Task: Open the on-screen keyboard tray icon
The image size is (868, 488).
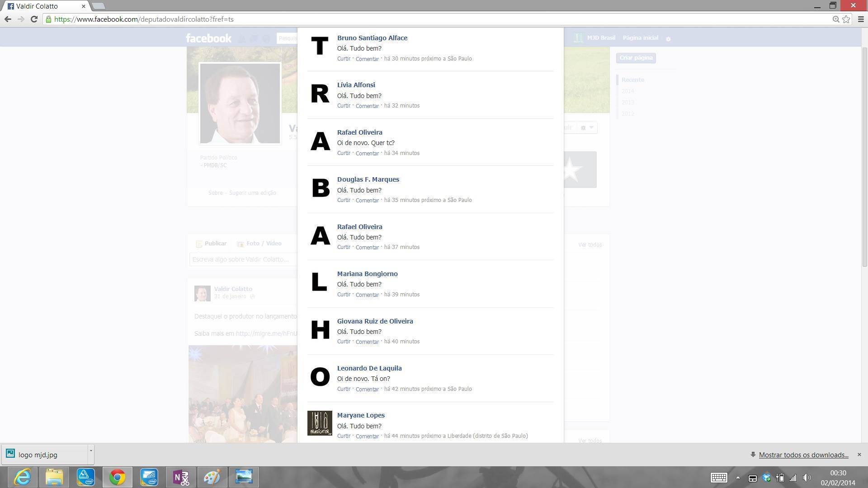Action: tap(719, 478)
